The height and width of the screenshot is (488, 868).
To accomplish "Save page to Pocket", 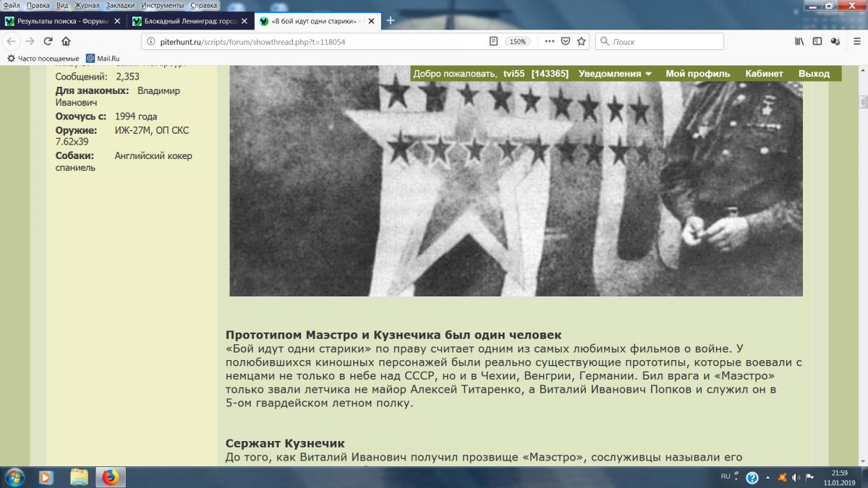I will coord(566,41).
